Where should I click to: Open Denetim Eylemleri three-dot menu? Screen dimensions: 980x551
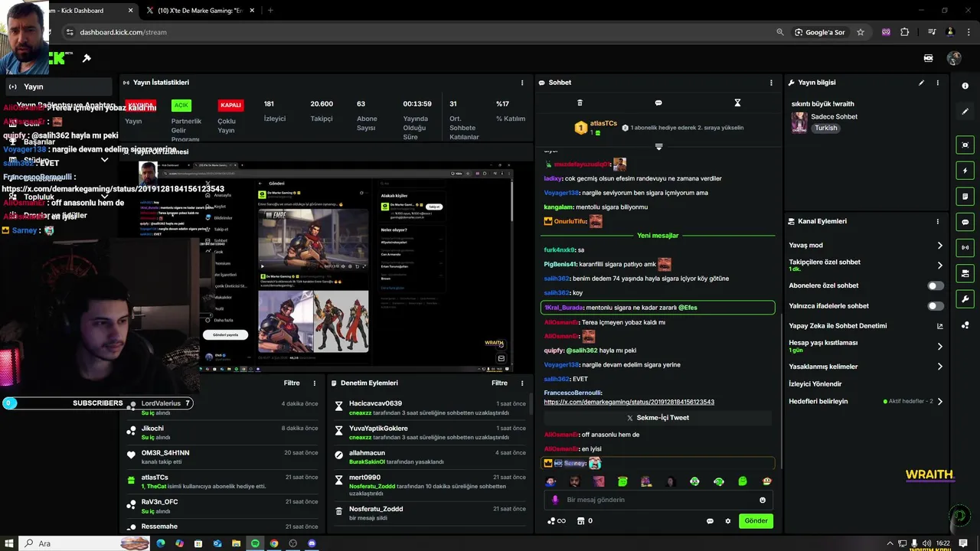click(x=522, y=383)
